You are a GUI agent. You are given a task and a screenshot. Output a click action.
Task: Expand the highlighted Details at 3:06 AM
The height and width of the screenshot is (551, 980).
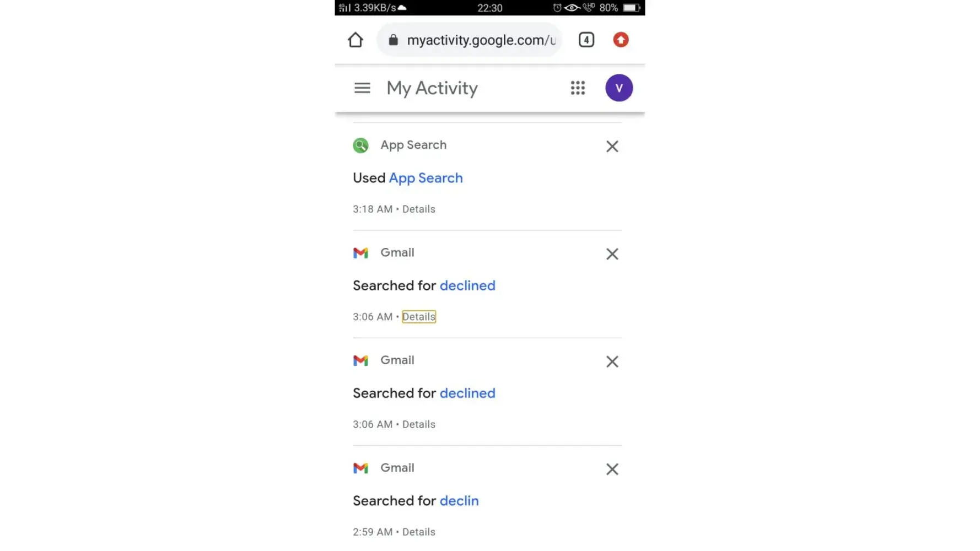point(418,317)
